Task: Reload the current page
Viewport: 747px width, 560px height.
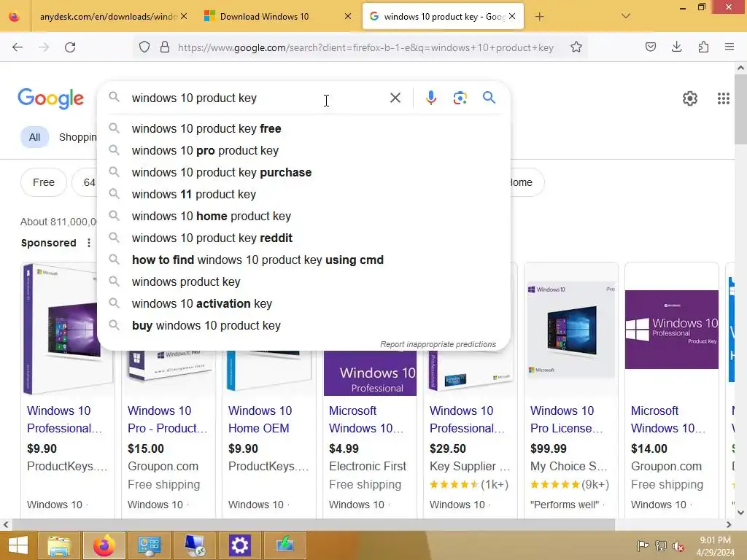Action: pyautogui.click(x=70, y=47)
